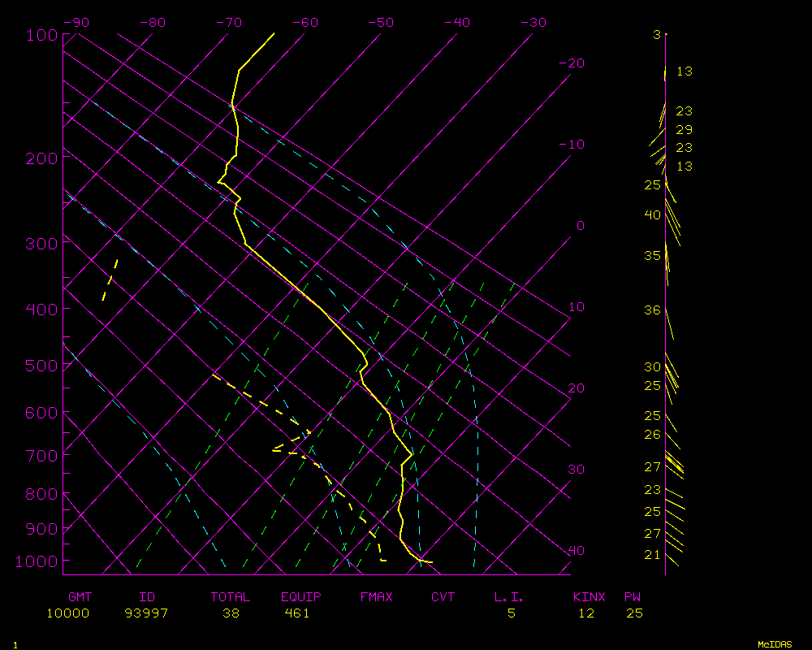
Task: Select the 40 degree isotherm label at right
Action: pos(576,550)
